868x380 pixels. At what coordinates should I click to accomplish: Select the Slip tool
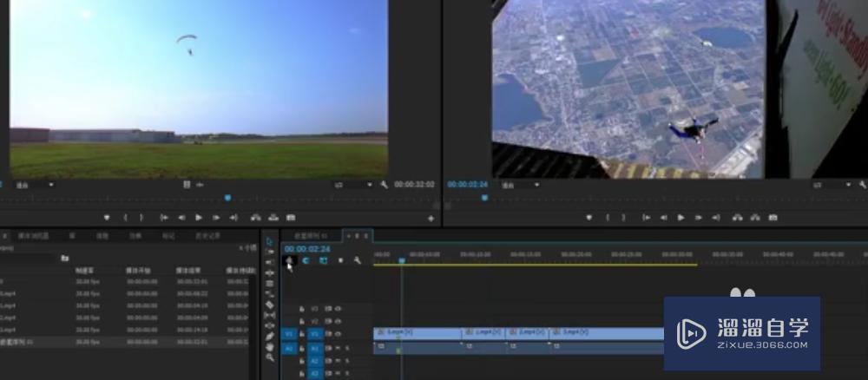click(270, 315)
